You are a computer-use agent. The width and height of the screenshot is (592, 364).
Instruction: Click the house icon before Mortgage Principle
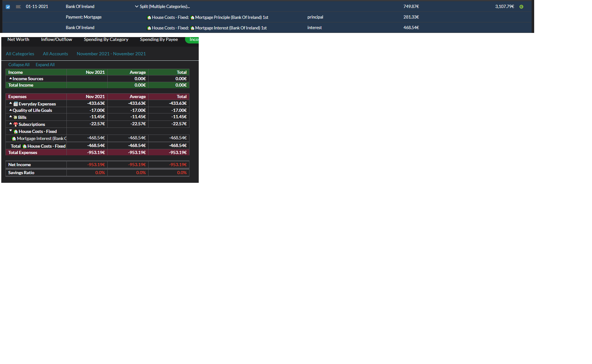tap(192, 18)
